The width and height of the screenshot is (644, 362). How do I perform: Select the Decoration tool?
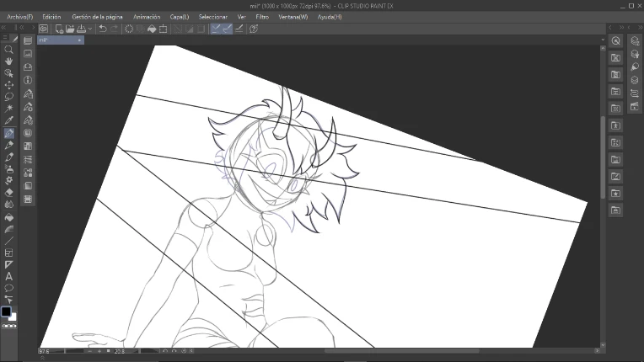pos(8,180)
